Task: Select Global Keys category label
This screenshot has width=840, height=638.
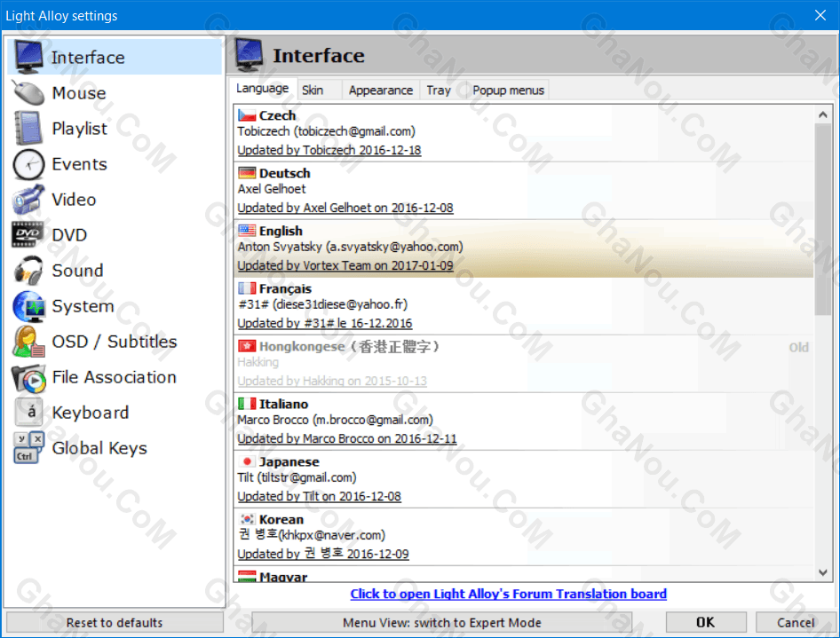Action: pos(99,448)
